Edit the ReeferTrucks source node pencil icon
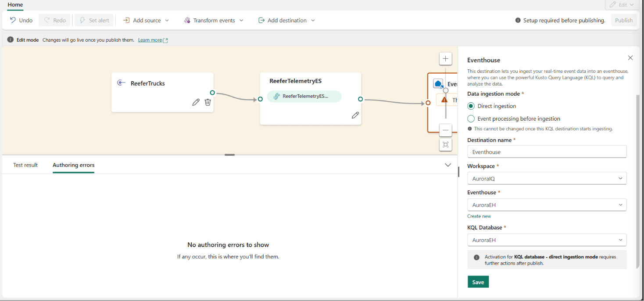 (196, 102)
